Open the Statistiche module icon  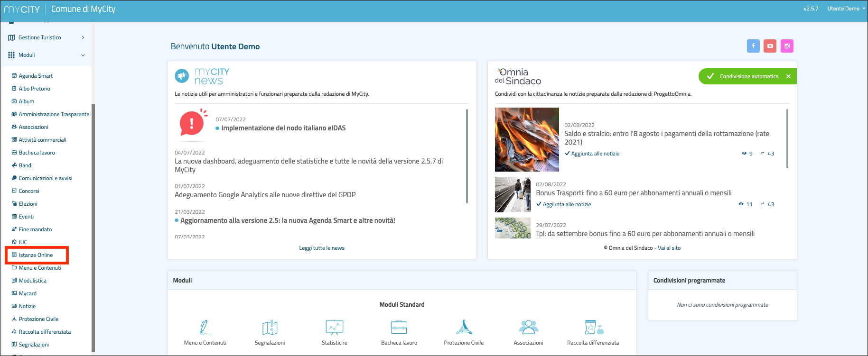[x=334, y=327]
